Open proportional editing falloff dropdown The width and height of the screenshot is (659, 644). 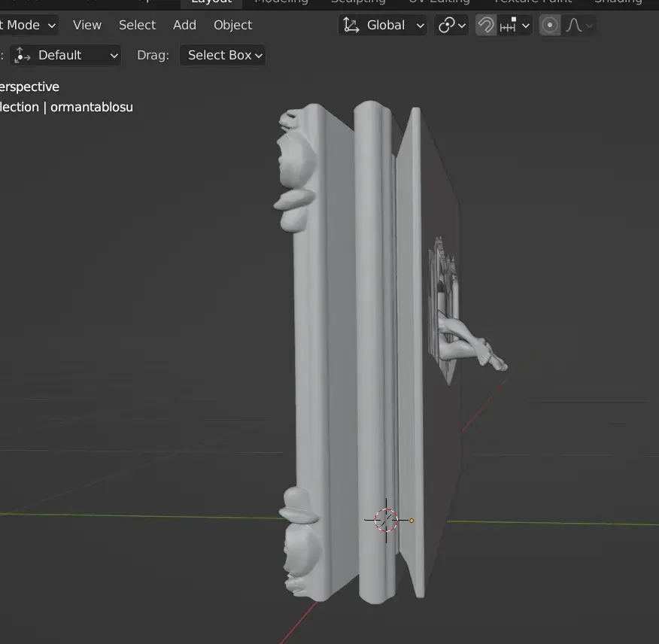[579, 26]
